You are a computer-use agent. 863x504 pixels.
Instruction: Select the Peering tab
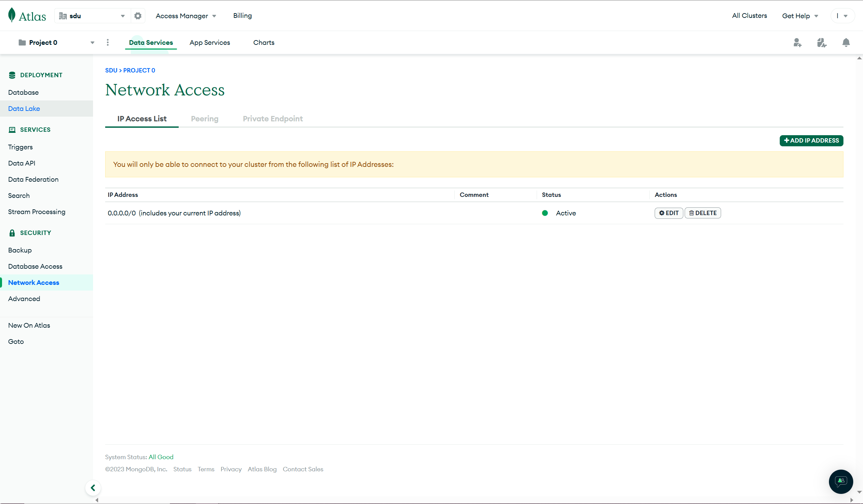coord(204,119)
